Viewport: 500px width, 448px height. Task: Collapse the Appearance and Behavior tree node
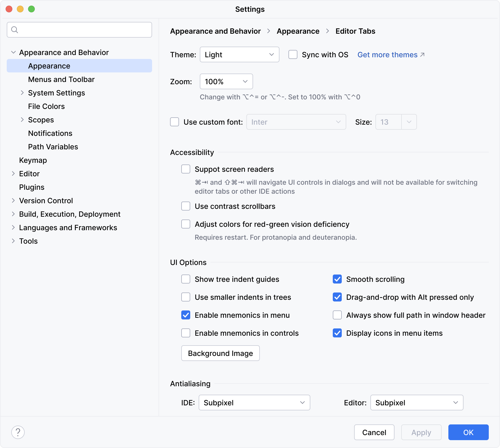point(13,52)
